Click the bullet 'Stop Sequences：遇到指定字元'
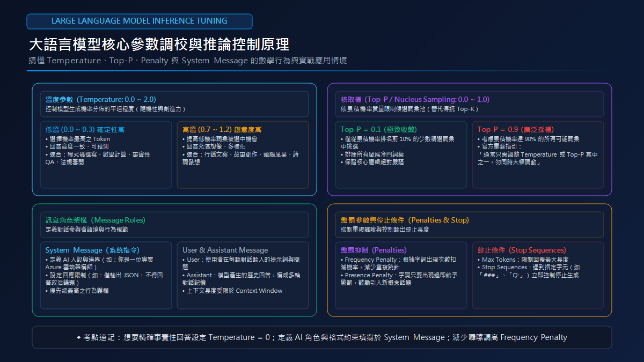Screen dimensions: 644x362 click(x=529, y=271)
